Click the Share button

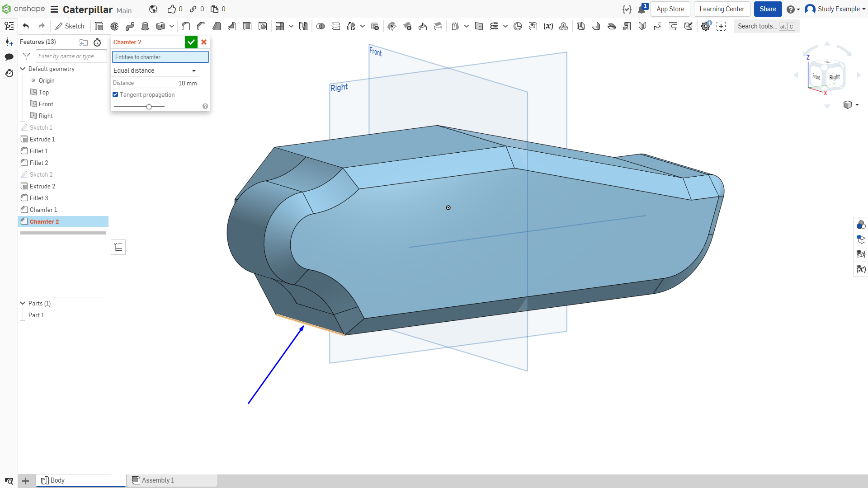(x=768, y=9)
